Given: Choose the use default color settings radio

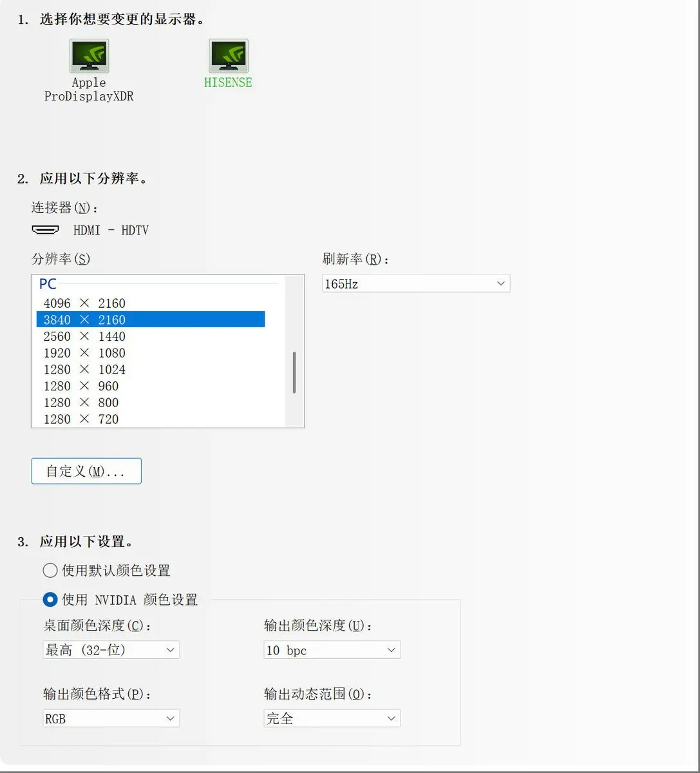Looking at the screenshot, I should click(x=50, y=570).
